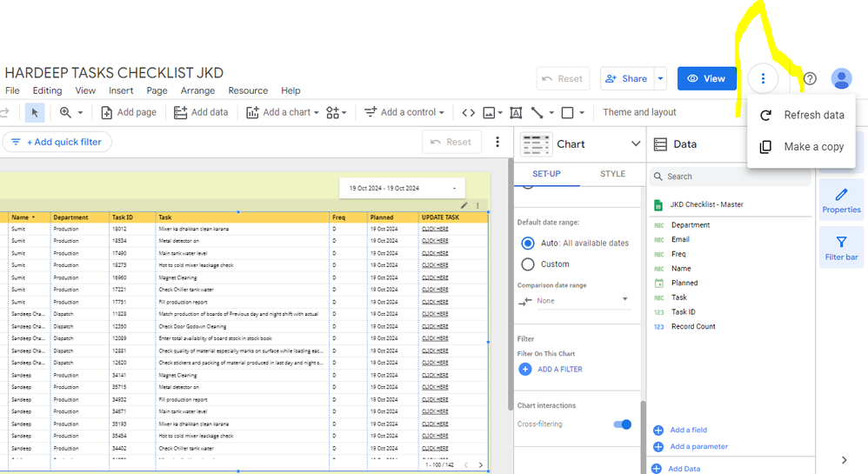The width and height of the screenshot is (868, 474).
Task: Open the Insert menu
Action: pos(121,90)
